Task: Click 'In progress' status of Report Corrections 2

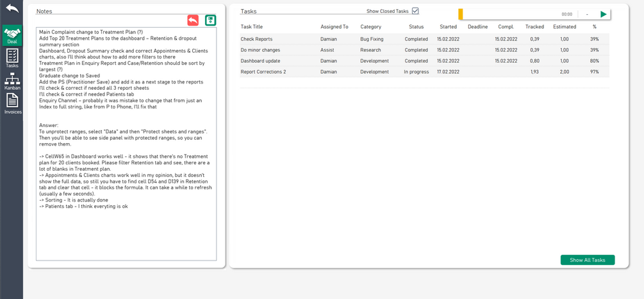Action: pyautogui.click(x=416, y=72)
